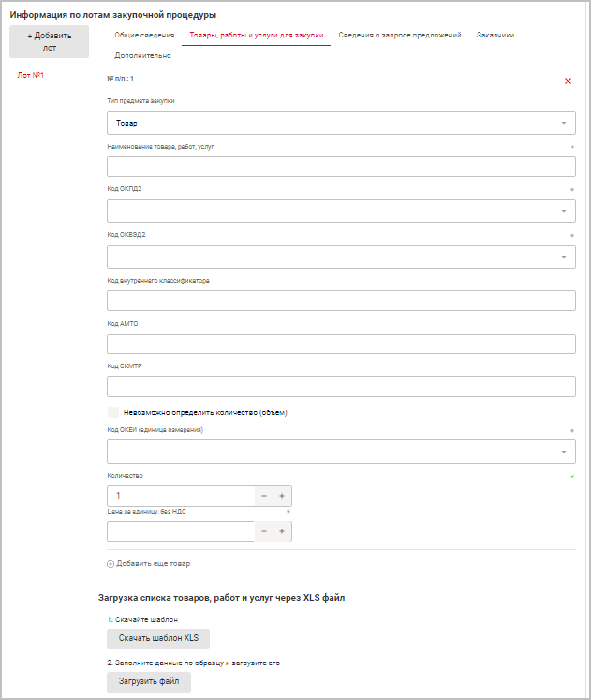Click the plus icon near Добавить еще товар
Viewport: 591px width, 700px height.
(x=111, y=564)
